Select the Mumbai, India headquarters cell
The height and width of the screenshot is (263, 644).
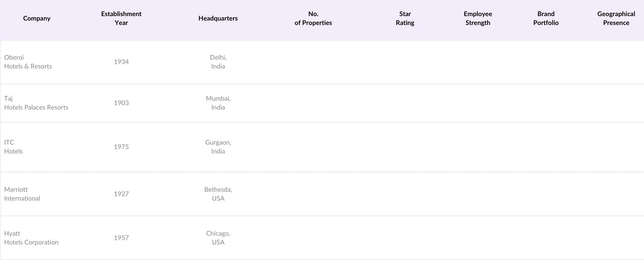[x=218, y=103]
